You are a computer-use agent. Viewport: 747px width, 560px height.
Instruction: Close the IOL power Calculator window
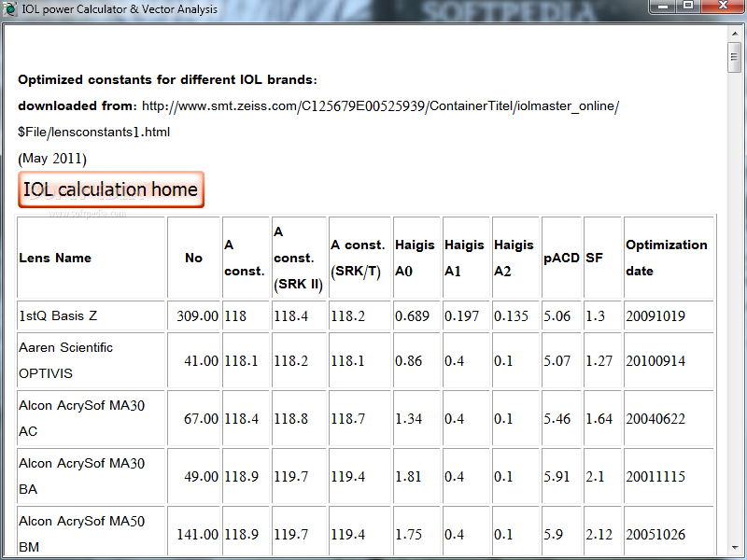(x=723, y=7)
